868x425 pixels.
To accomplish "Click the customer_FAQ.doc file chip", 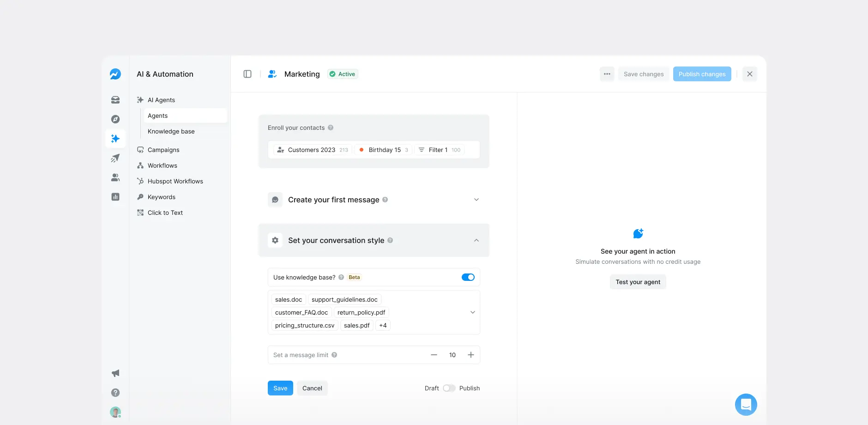I will coord(301,312).
